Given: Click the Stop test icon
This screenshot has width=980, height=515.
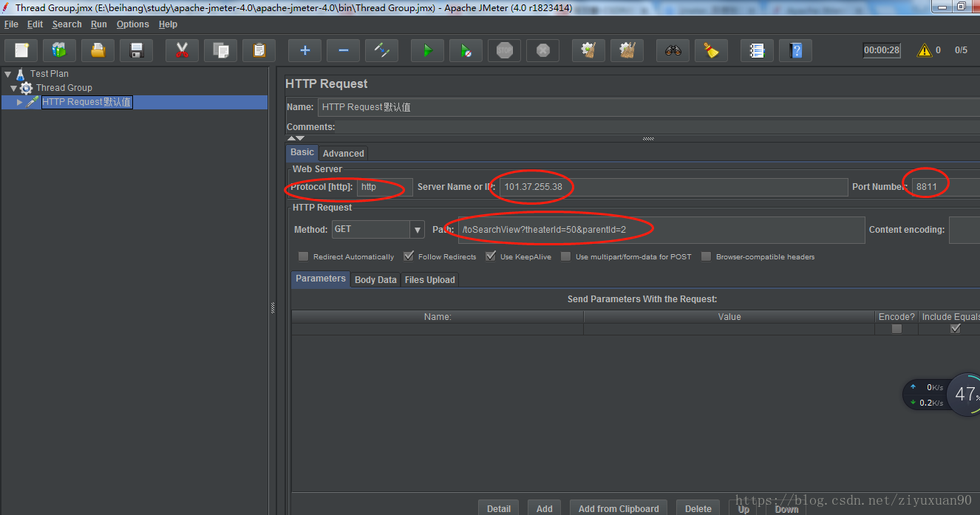Looking at the screenshot, I should [x=504, y=50].
